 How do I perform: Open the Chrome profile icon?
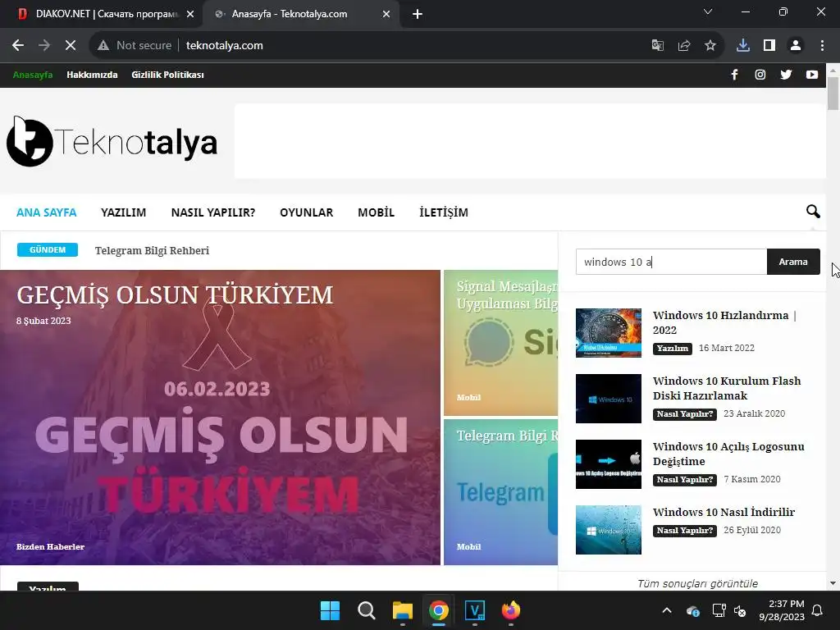[796, 46]
